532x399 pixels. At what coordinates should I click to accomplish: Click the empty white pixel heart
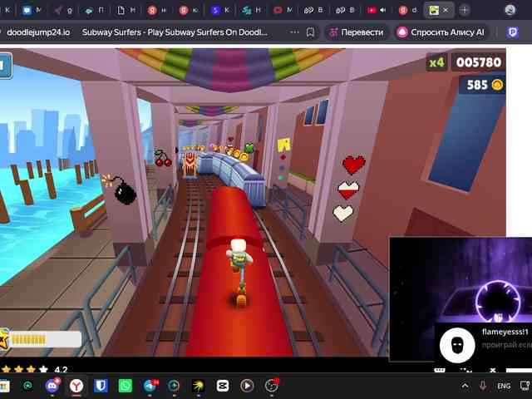pyautogui.click(x=342, y=214)
